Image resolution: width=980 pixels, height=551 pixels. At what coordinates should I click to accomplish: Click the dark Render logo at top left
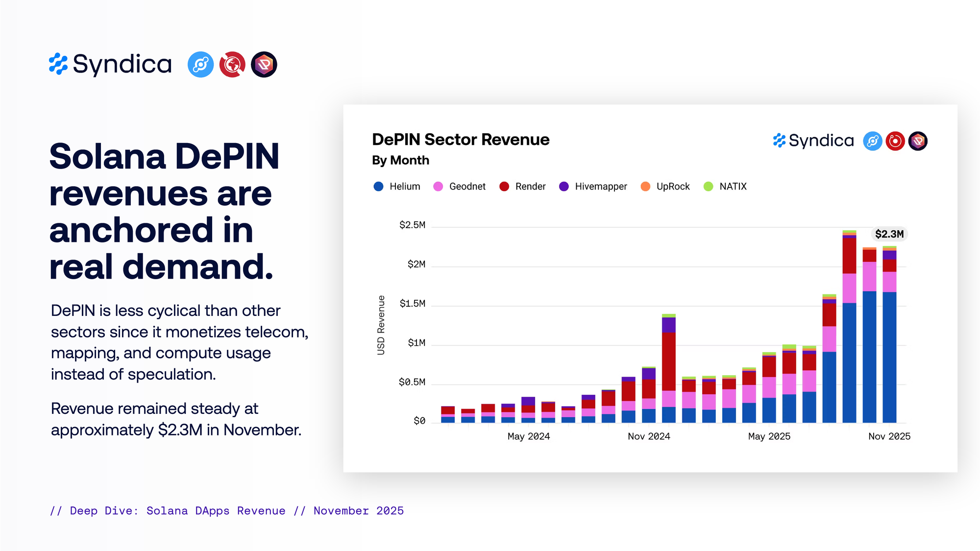pos(264,65)
